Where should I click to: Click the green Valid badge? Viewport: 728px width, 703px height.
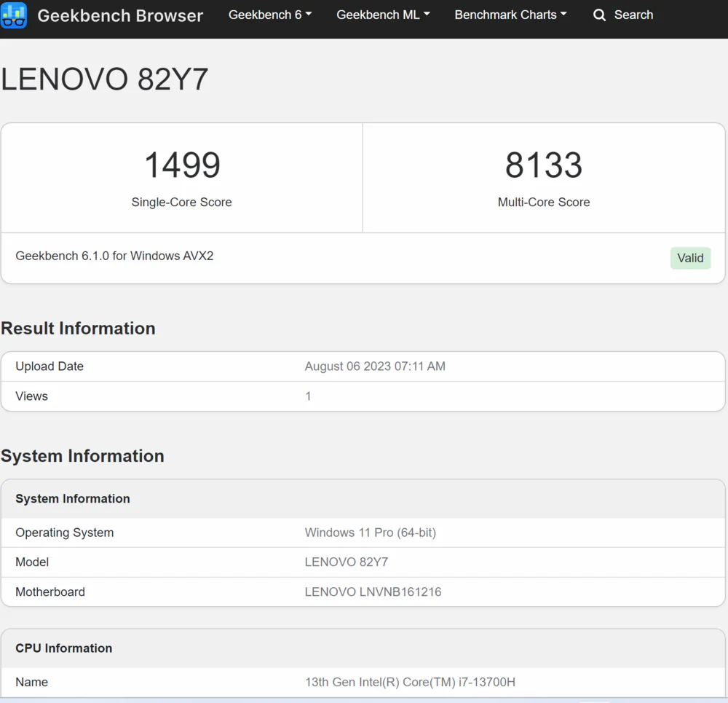point(690,258)
